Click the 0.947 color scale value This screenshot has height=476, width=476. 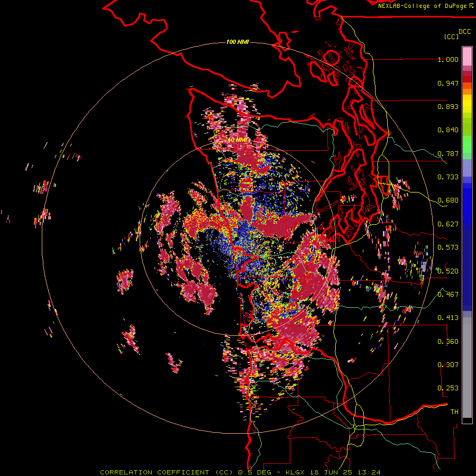pos(448,83)
